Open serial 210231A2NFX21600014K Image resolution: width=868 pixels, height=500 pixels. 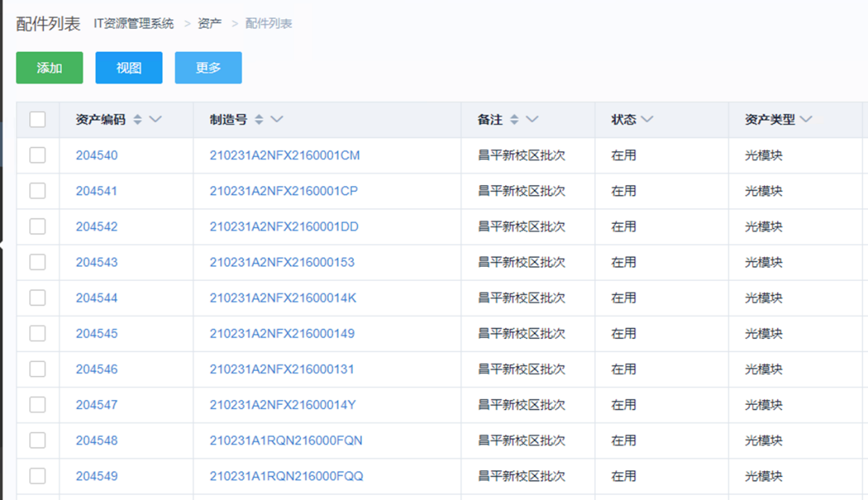click(x=283, y=298)
